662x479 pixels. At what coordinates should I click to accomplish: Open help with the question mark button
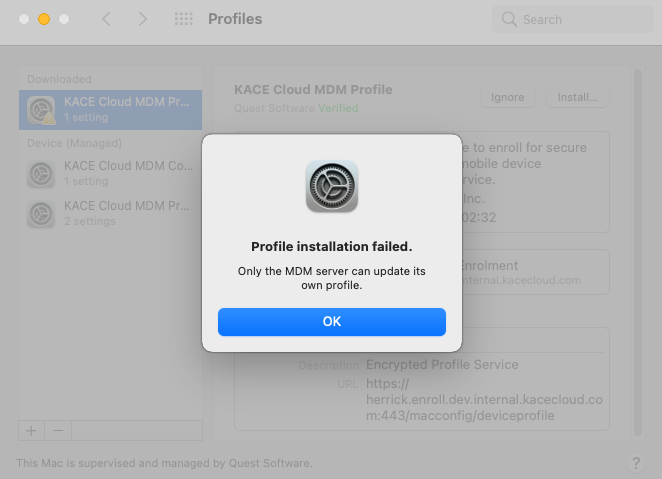tap(636, 463)
